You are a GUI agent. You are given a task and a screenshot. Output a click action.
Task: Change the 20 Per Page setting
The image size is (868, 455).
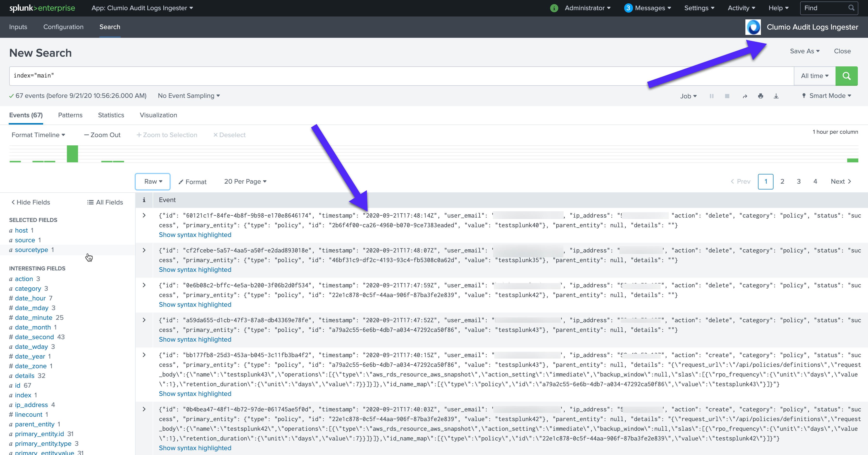coord(245,181)
